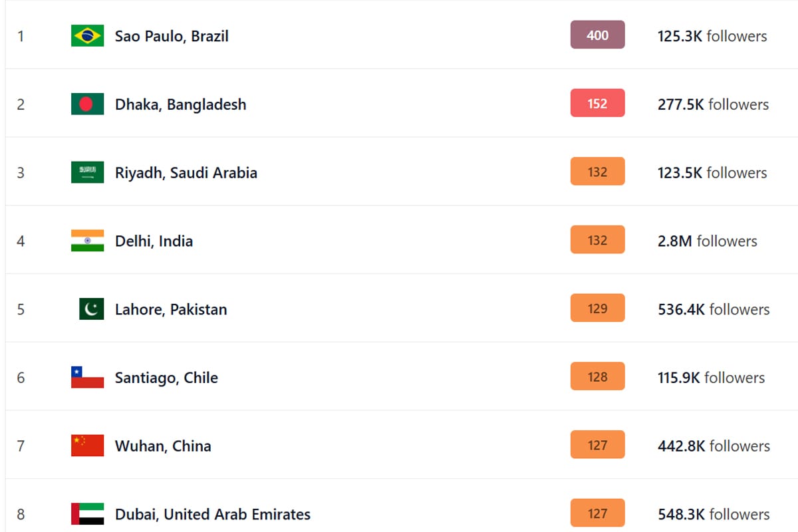Click Wuhan's 442.8K followers count
798x532 pixels.
tap(714, 446)
